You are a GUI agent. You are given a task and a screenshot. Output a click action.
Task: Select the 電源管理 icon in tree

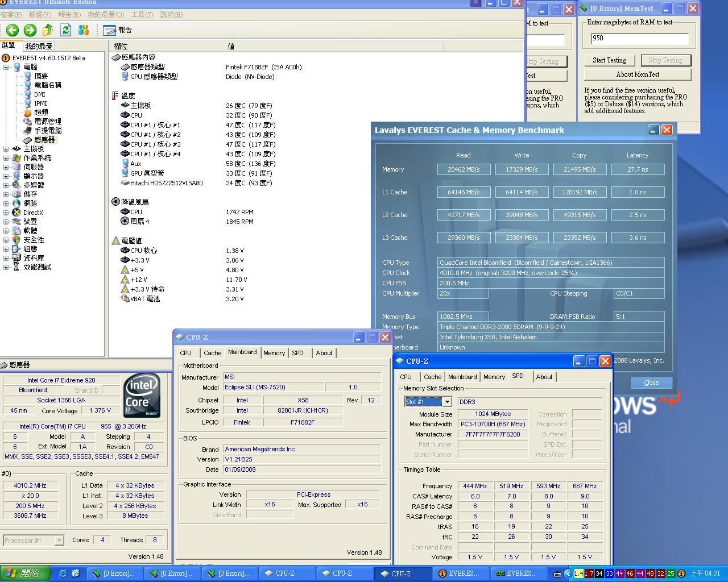pyautogui.click(x=28, y=122)
